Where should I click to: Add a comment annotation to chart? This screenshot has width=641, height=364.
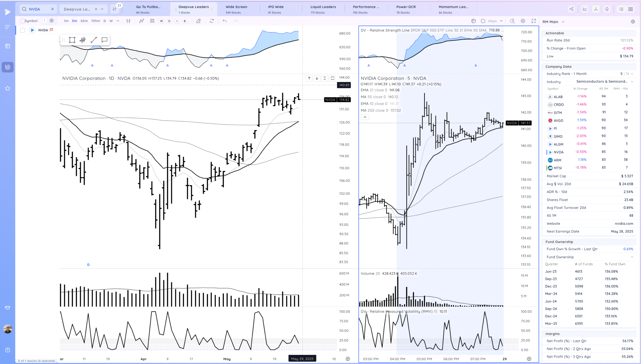pos(104,40)
